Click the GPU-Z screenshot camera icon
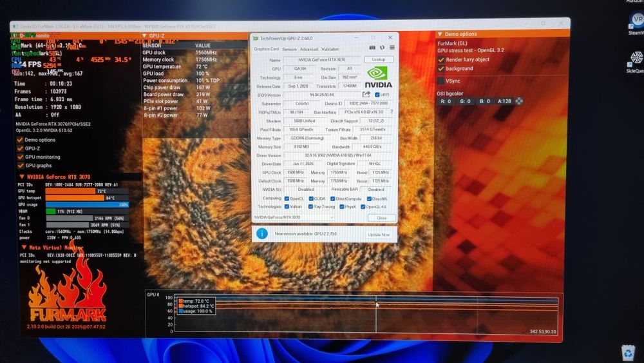The image size is (644, 363). (x=372, y=48)
